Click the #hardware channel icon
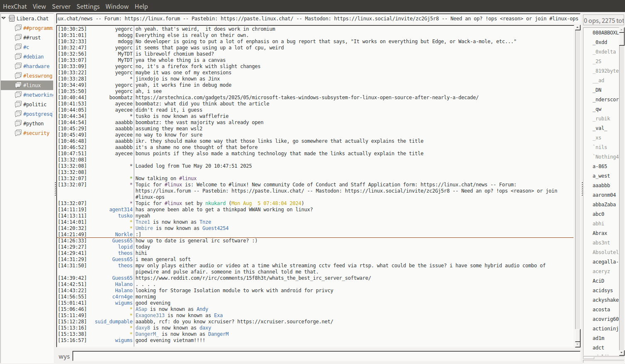The image size is (625, 364). click(18, 66)
